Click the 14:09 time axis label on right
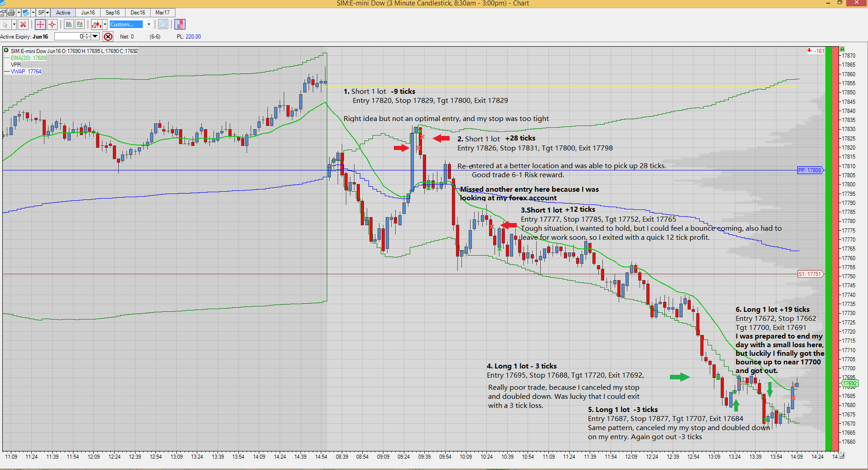The height and width of the screenshot is (470, 868). [x=797, y=457]
